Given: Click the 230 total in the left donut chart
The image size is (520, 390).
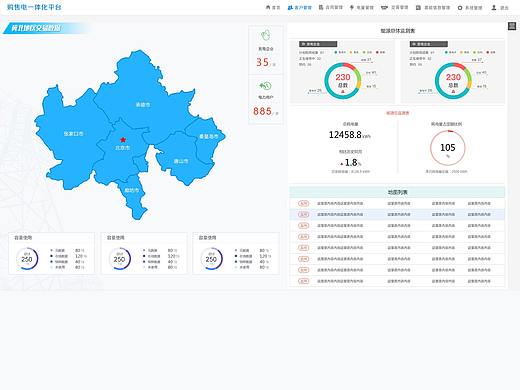Looking at the screenshot, I should tap(343, 77).
